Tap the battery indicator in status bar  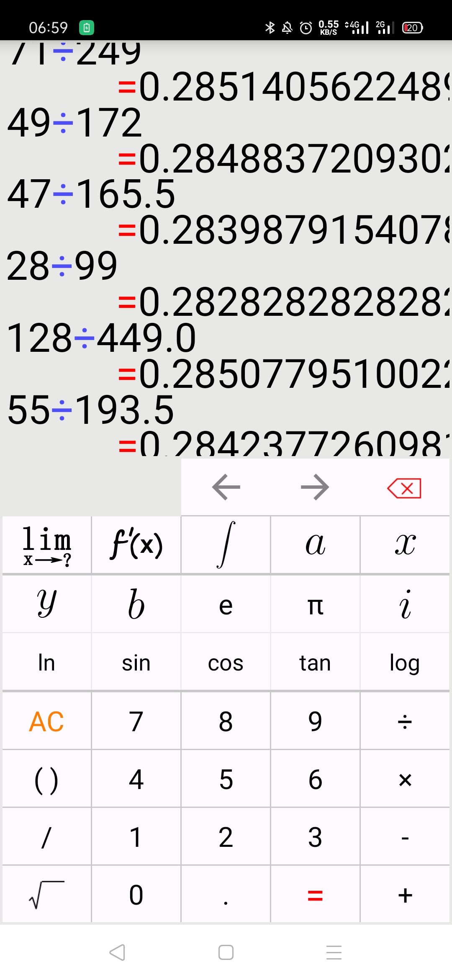pyautogui.click(x=413, y=28)
